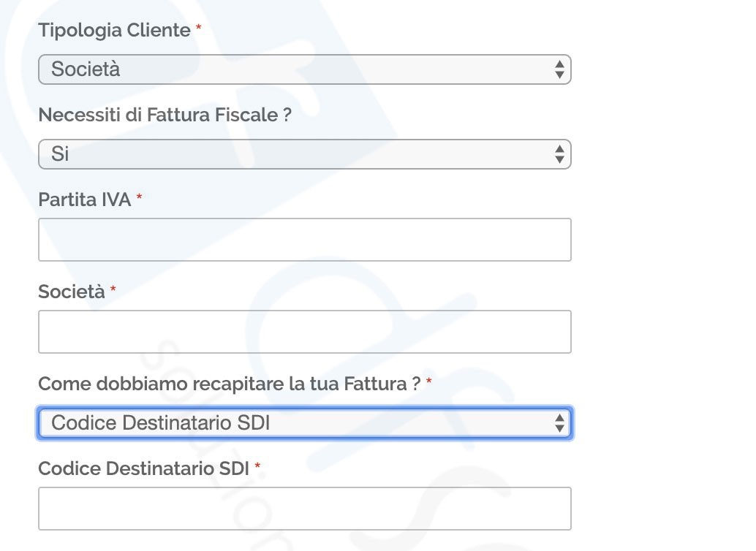Click the red asterisk next to Partita IVA
This screenshot has height=551, width=756.
point(139,197)
